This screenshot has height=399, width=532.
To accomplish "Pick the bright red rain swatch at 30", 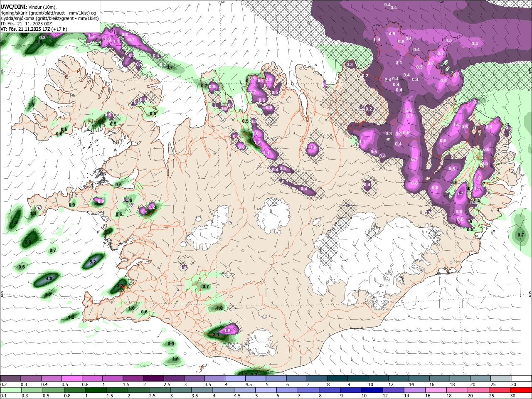I will click(521, 390).
